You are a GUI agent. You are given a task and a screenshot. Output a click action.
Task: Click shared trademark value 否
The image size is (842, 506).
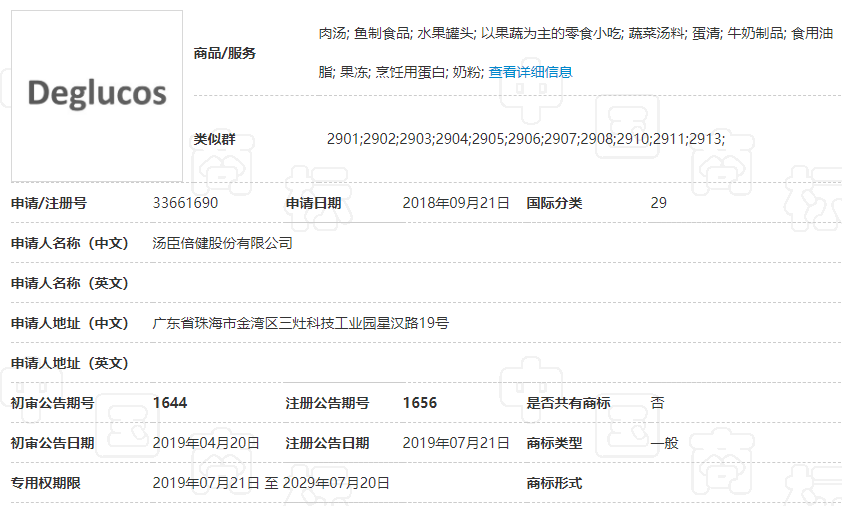[657, 403]
